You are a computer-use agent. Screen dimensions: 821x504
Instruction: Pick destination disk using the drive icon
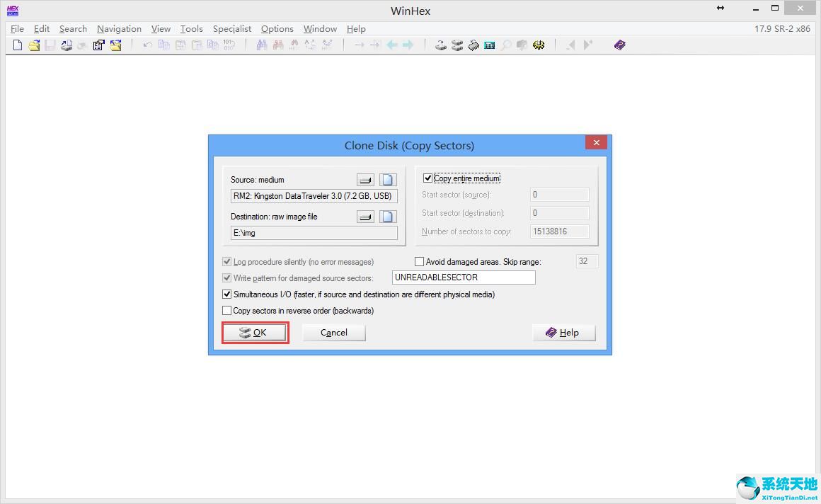click(x=365, y=217)
